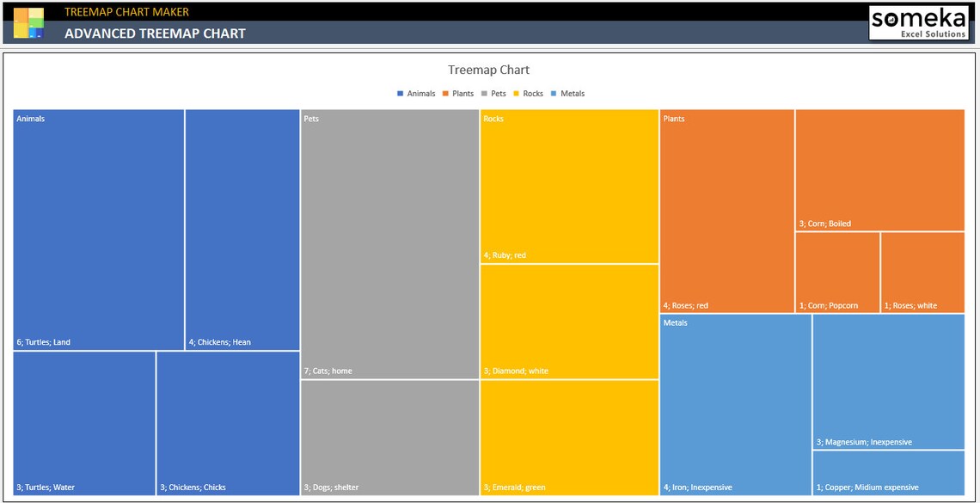Screen dimensions: 980x503
Task: Toggle the Metals series in the legend
Action: point(572,93)
